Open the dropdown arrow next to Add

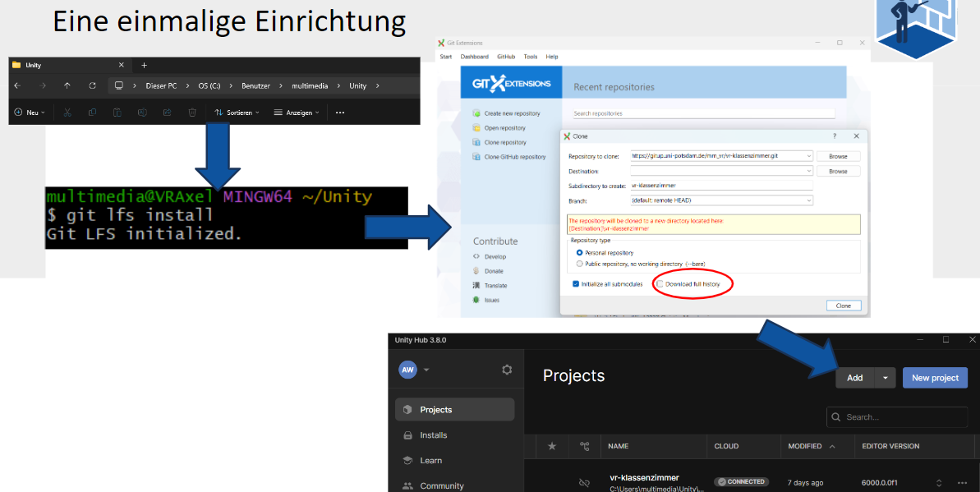click(885, 378)
